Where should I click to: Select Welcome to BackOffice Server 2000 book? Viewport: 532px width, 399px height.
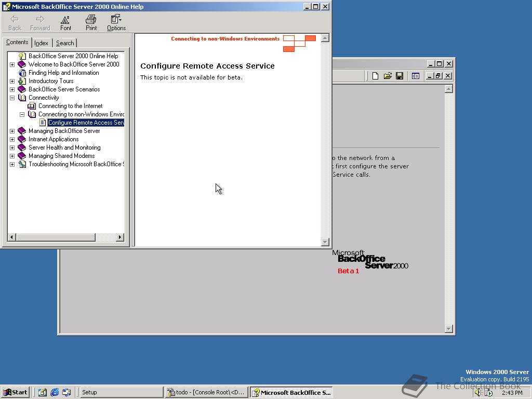[74, 64]
